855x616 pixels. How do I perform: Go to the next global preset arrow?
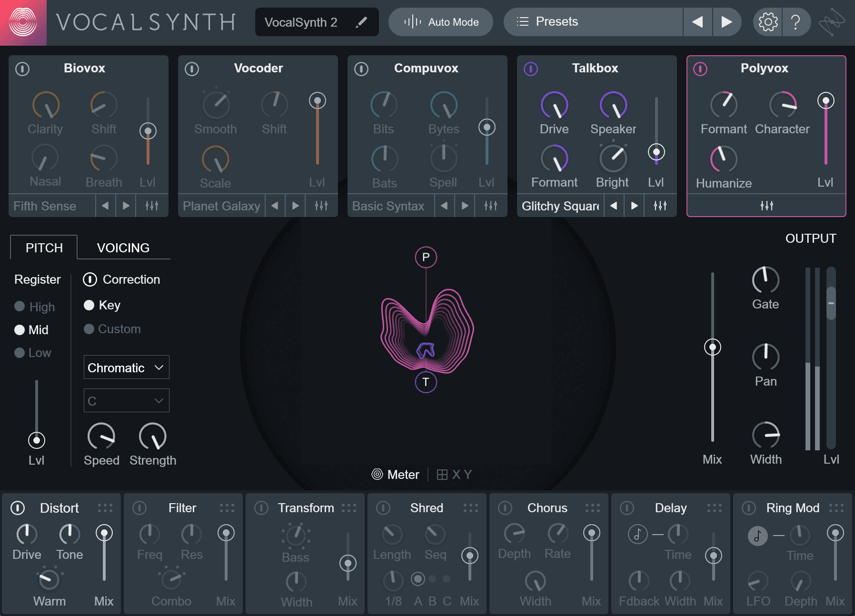(726, 22)
